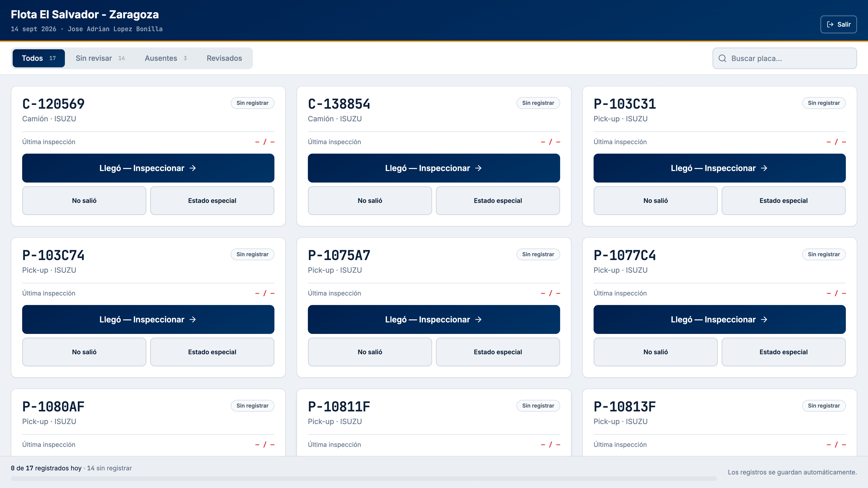Click Sin registrar badge on P-103C31
The width and height of the screenshot is (868, 488).
[x=824, y=103]
